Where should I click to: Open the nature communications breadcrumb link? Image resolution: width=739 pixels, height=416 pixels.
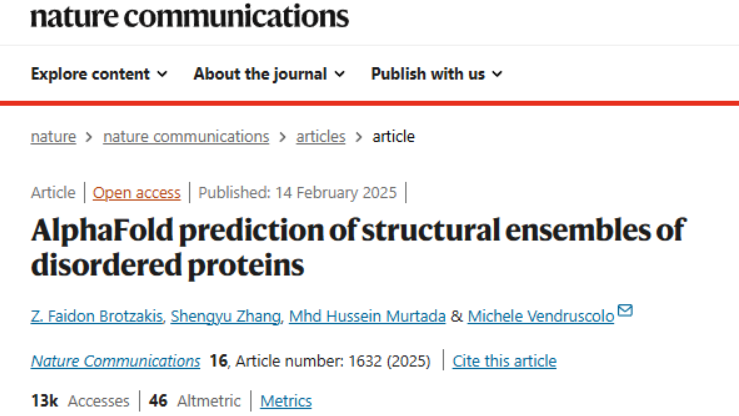point(186,137)
